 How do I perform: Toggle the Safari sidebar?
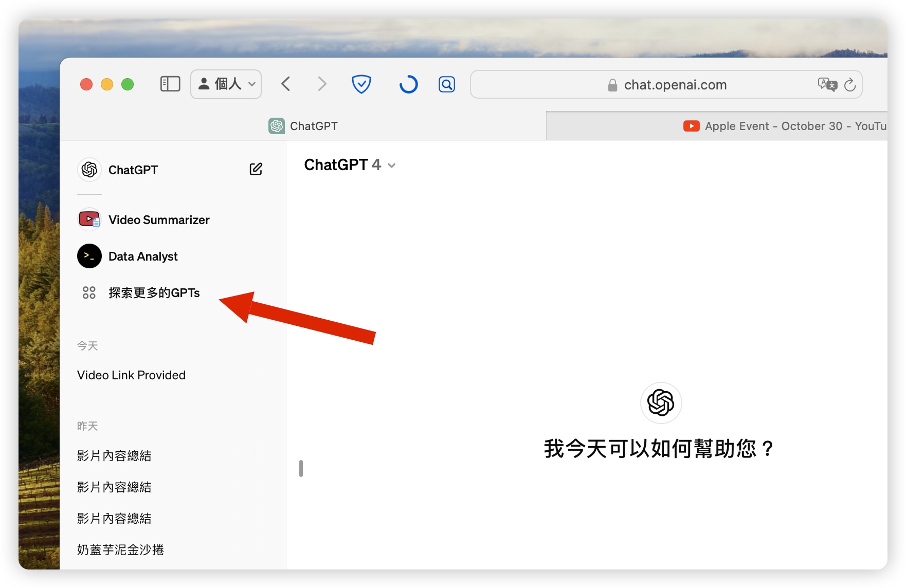click(x=170, y=84)
